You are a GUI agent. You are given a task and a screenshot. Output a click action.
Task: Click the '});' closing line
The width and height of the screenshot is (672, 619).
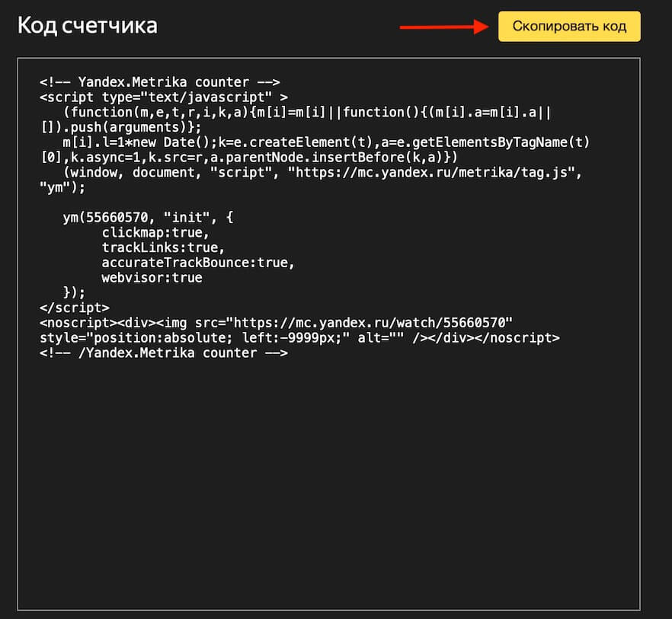click(74, 292)
